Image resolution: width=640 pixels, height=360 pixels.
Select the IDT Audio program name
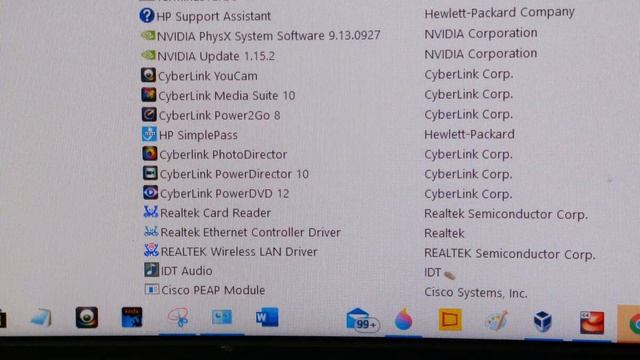[187, 271]
